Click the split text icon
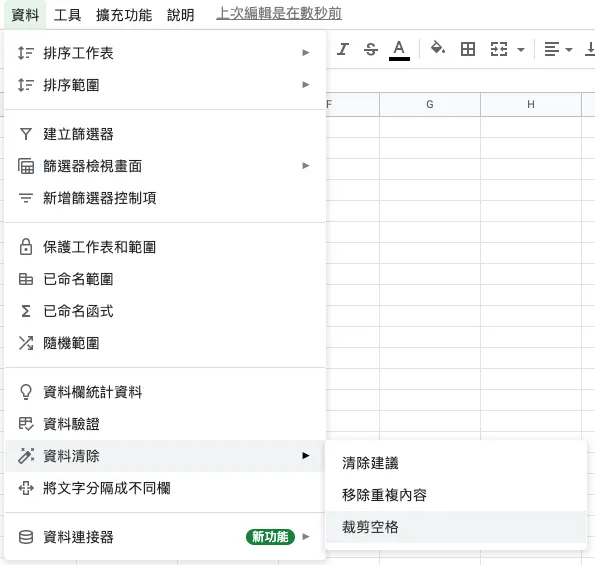Screen dimensions: 595x565 point(26,488)
